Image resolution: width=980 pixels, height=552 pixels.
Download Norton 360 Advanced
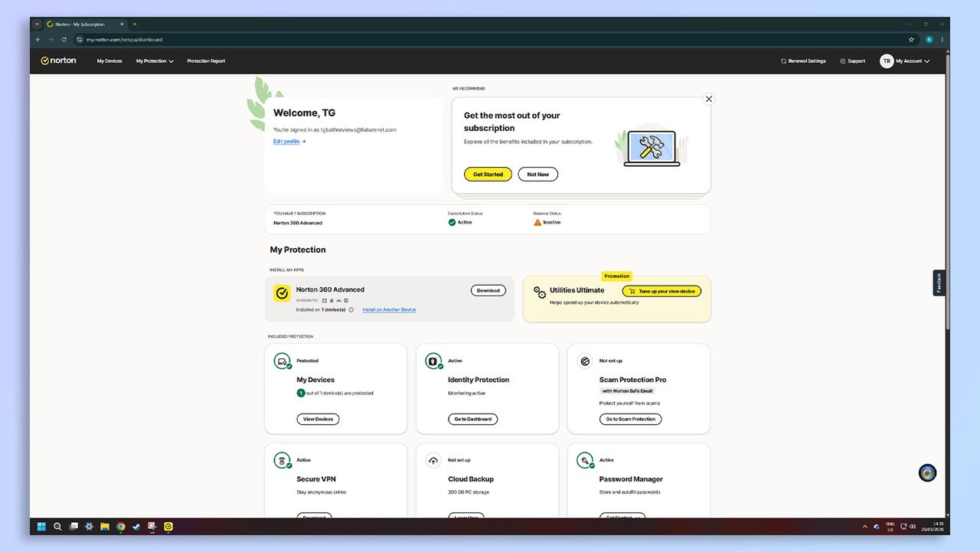pos(488,290)
